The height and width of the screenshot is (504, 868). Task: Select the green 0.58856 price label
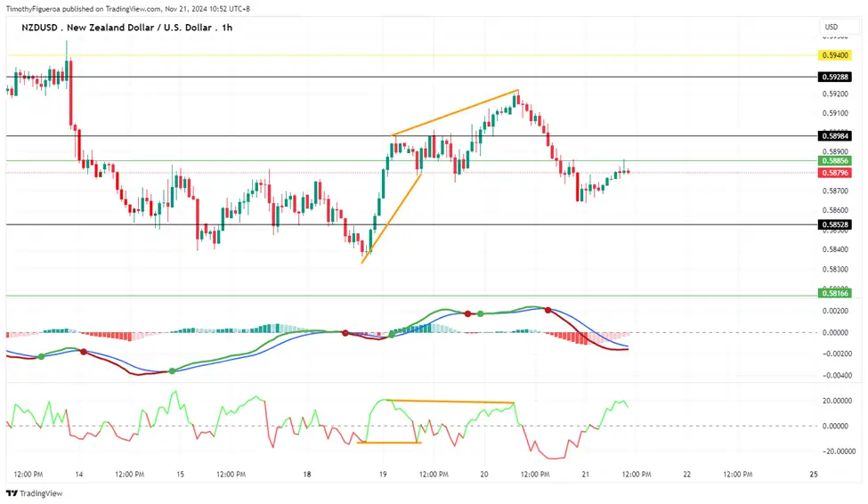click(x=835, y=160)
